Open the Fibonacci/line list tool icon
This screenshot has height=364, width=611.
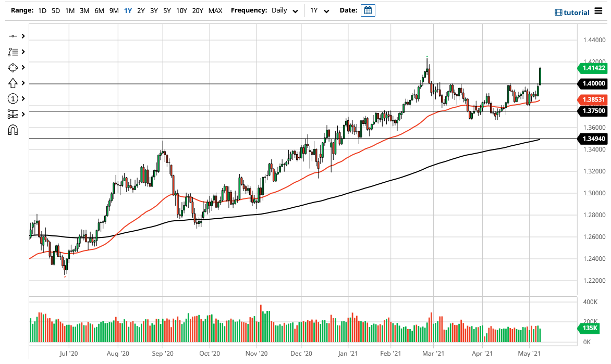13,52
